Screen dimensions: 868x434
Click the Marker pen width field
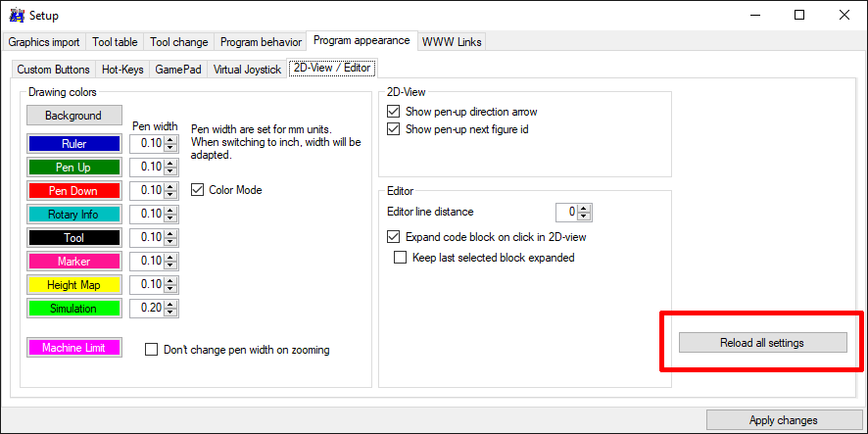147,261
